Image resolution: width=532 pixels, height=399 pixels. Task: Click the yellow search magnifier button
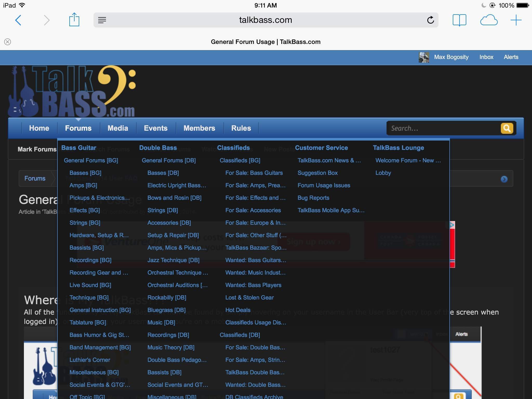click(x=507, y=128)
